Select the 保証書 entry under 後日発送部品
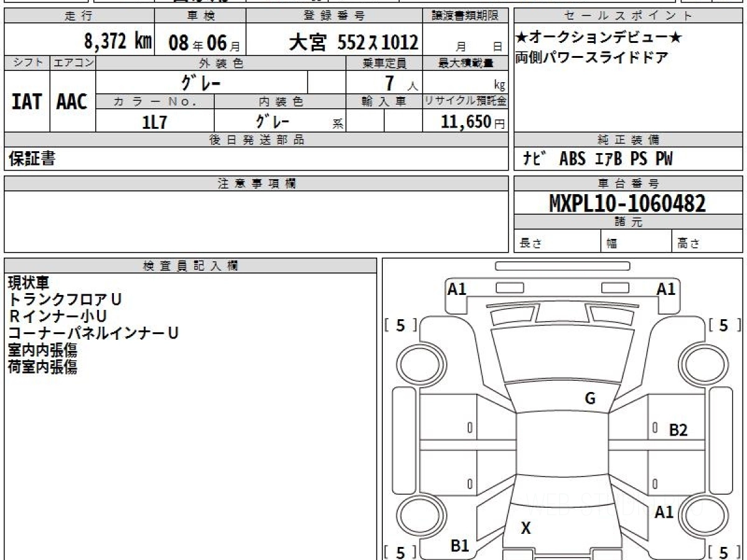This screenshot has height=560, width=747. (32, 159)
